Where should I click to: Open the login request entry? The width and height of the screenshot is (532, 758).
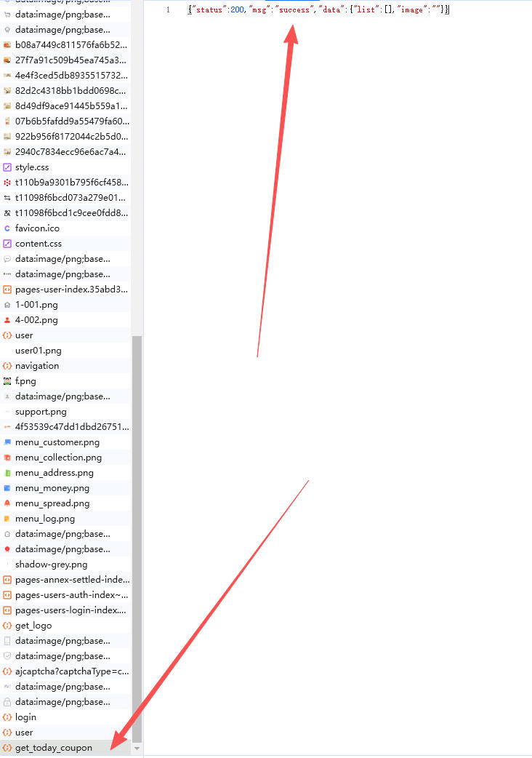point(65,717)
